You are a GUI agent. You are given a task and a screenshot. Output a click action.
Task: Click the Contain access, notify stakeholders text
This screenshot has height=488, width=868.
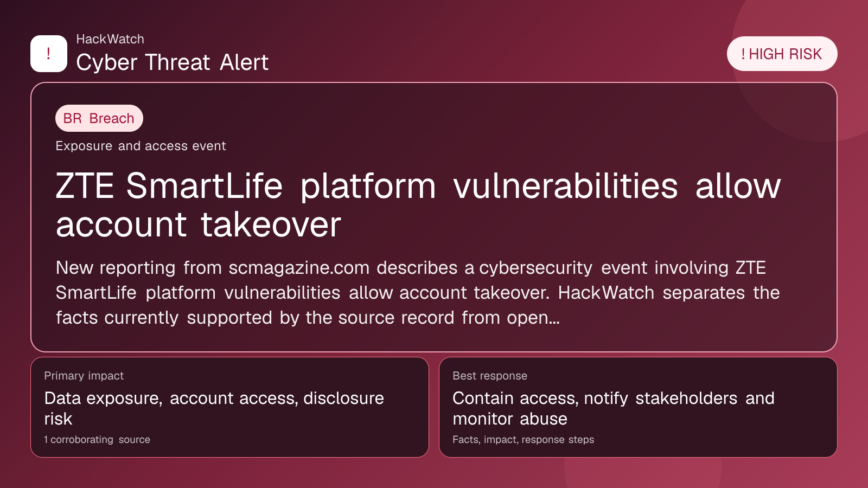pyautogui.click(x=614, y=408)
